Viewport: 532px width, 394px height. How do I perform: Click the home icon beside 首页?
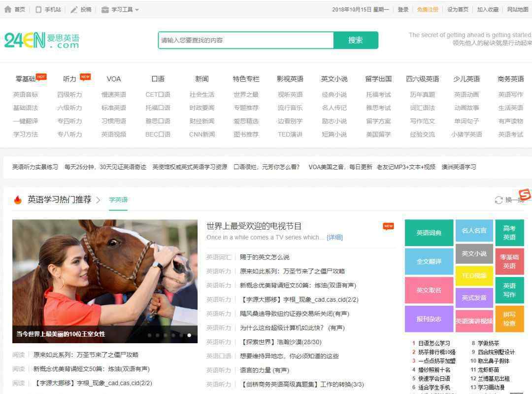[7, 9]
